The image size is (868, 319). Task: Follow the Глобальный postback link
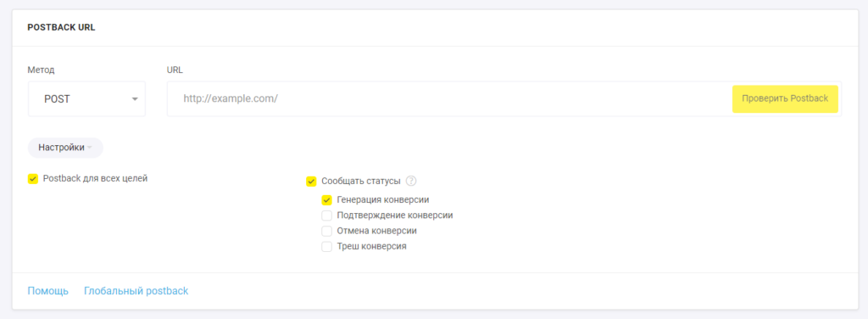[136, 291]
